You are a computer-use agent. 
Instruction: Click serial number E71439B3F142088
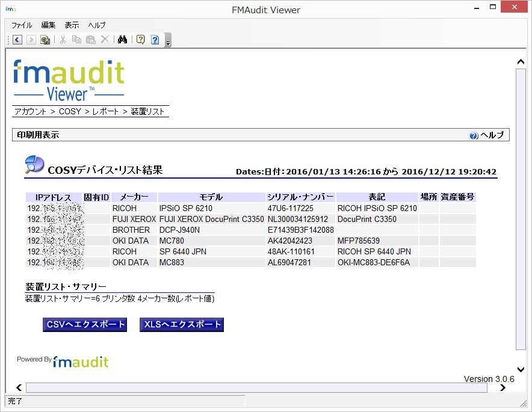[x=301, y=230]
